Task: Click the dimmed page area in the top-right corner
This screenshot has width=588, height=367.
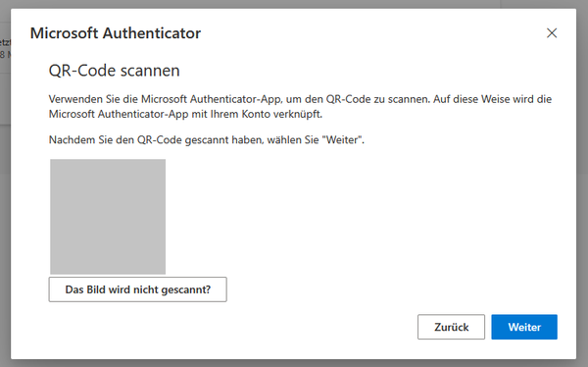Action: coord(582,4)
